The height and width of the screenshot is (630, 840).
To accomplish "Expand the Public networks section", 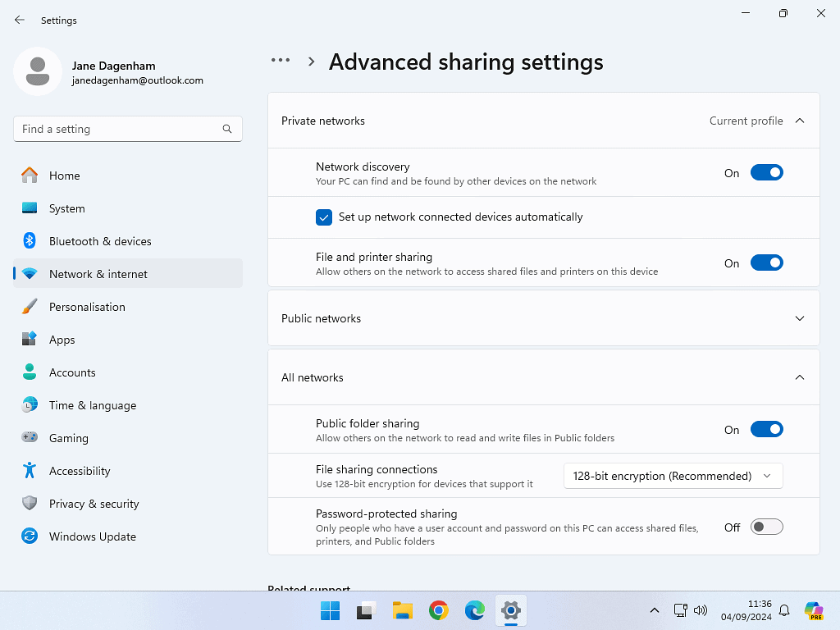I will click(800, 318).
